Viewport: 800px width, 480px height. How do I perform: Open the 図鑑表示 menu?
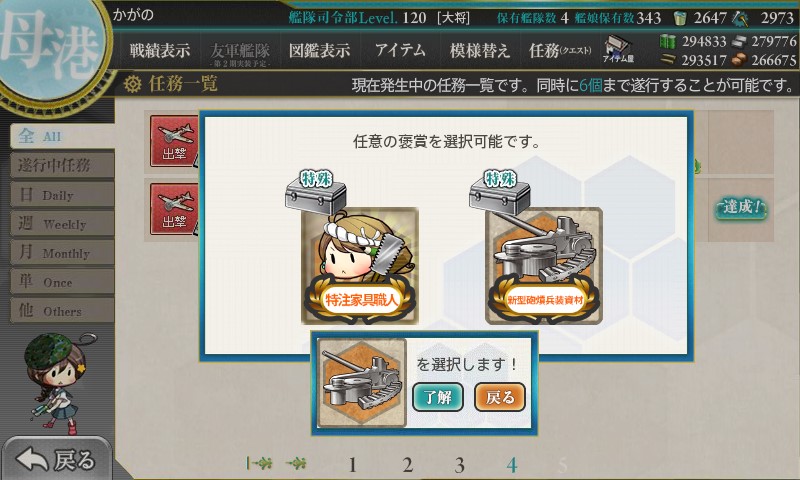[319, 50]
